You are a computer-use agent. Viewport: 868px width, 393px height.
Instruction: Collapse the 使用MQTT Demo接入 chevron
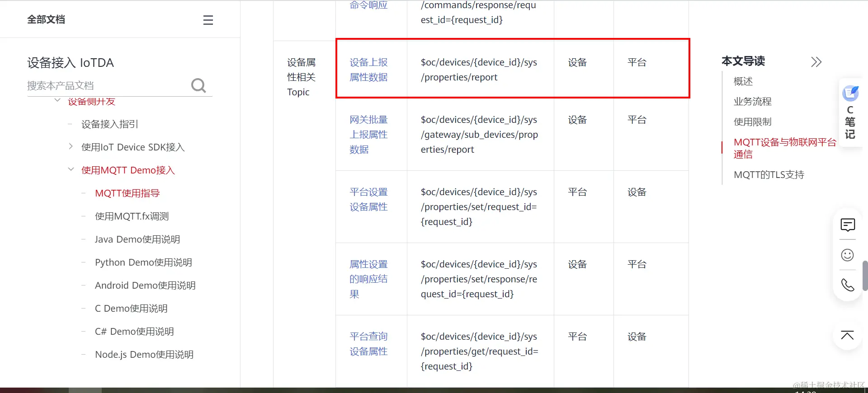pos(71,169)
